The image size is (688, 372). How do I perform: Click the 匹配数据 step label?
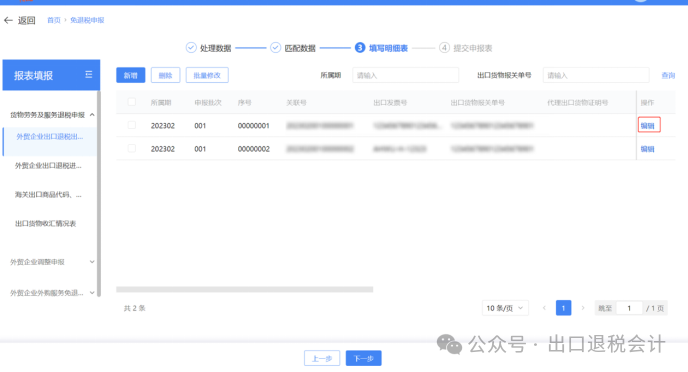pos(300,48)
